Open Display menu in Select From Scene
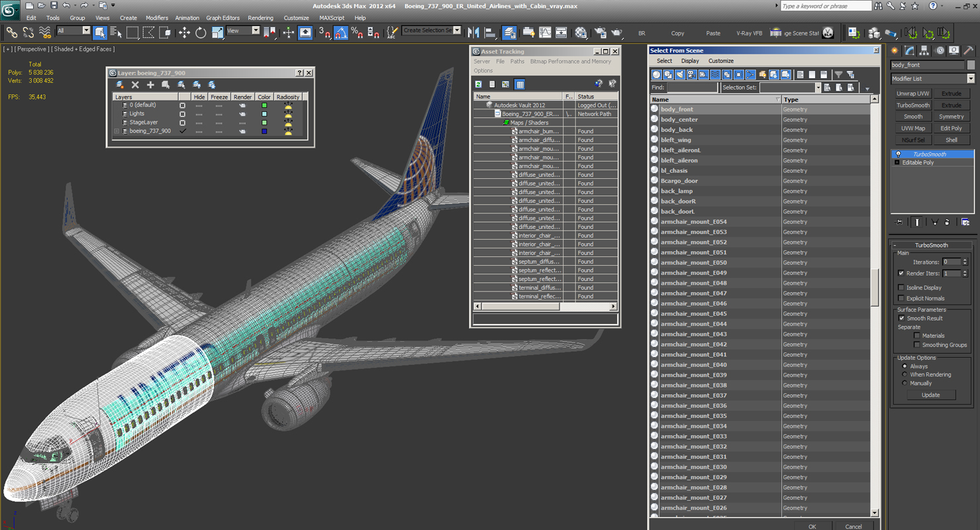The width and height of the screenshot is (980, 530). point(690,61)
